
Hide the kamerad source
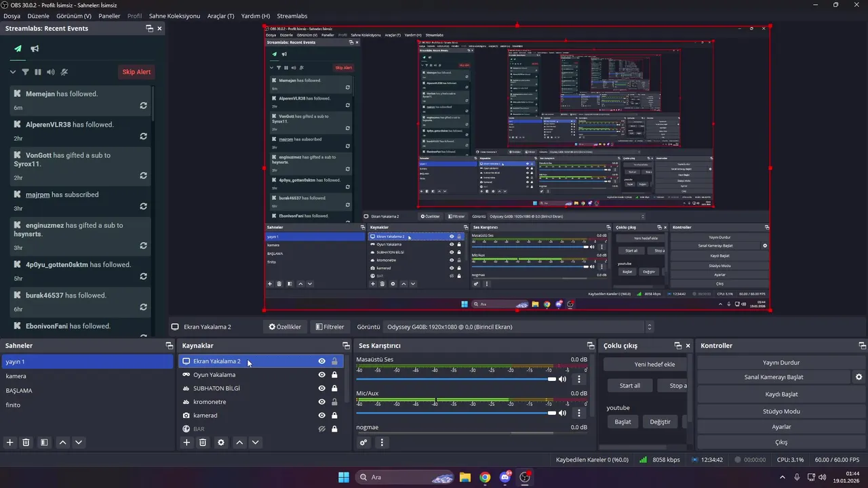pyautogui.click(x=322, y=415)
